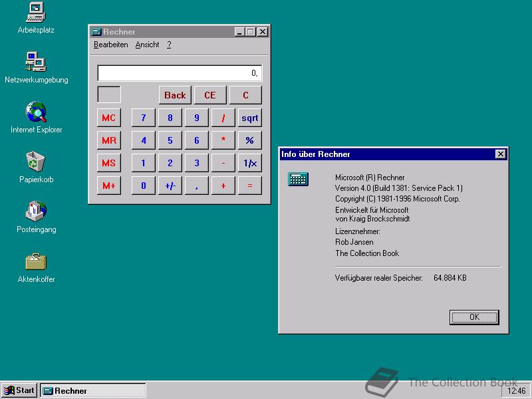This screenshot has height=399, width=532.
Task: Open the Start menu
Action: tap(19, 390)
